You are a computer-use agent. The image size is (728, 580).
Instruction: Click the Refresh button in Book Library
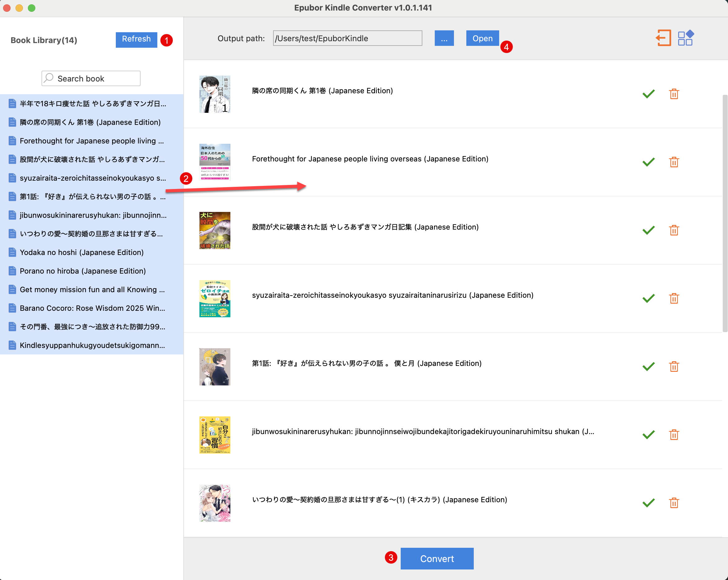136,40
